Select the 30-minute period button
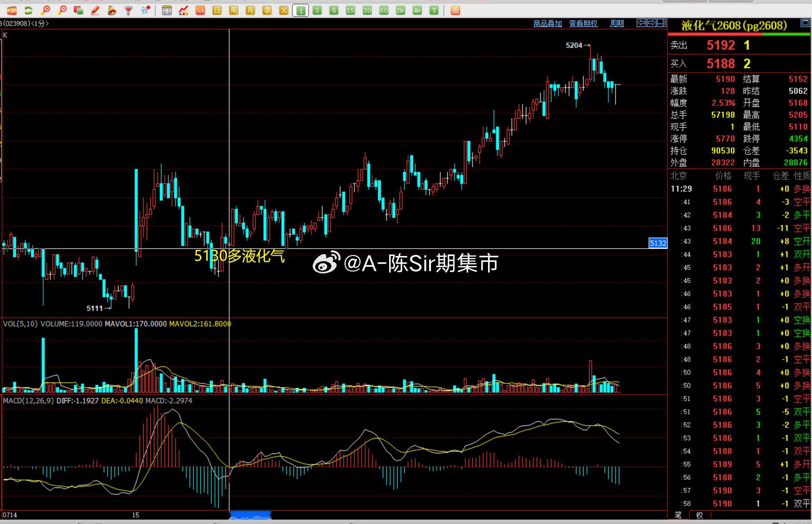This screenshot has height=524, width=812. coord(367,10)
